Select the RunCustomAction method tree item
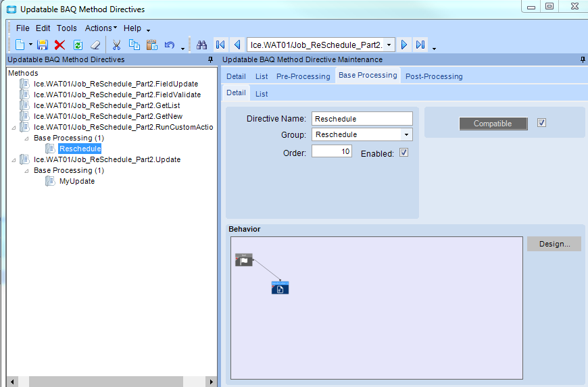 click(x=124, y=128)
